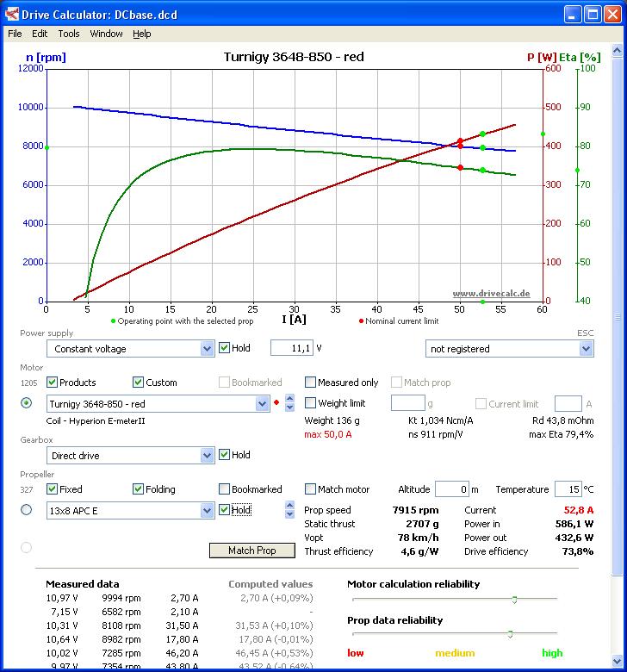Click the Drive Calculator app icon in title bar
The image size is (627, 672).
[12, 14]
